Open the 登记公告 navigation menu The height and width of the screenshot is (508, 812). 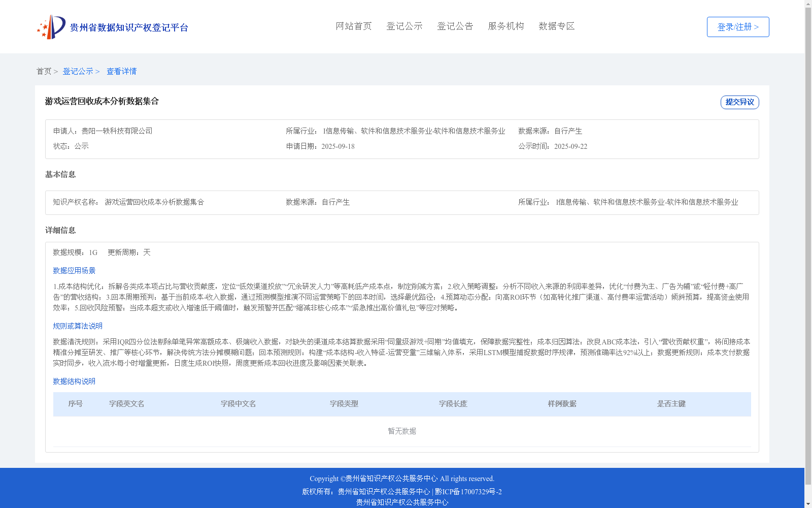click(x=455, y=26)
